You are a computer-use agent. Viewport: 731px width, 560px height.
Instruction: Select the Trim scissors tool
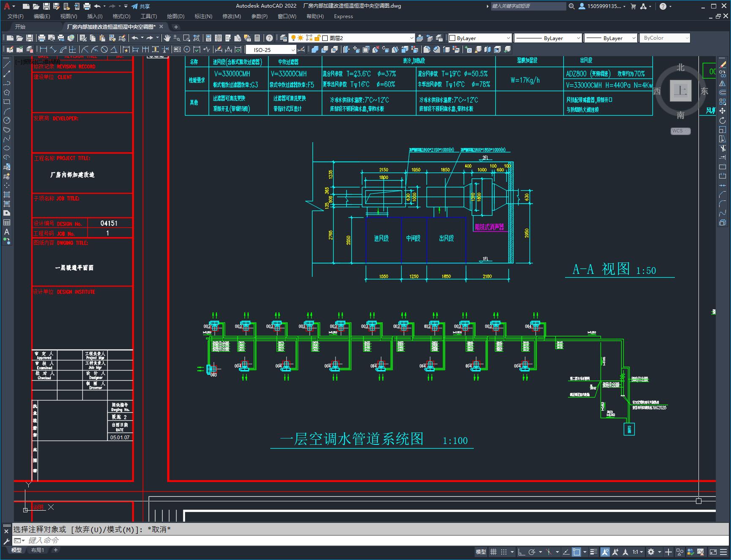click(x=723, y=148)
